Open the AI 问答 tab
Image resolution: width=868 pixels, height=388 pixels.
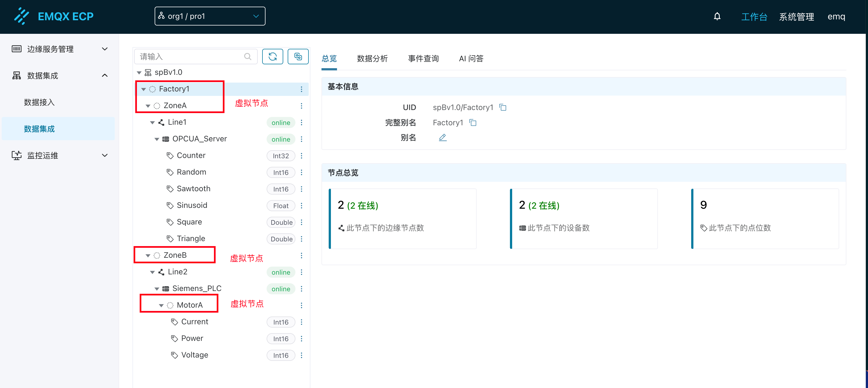(471, 59)
